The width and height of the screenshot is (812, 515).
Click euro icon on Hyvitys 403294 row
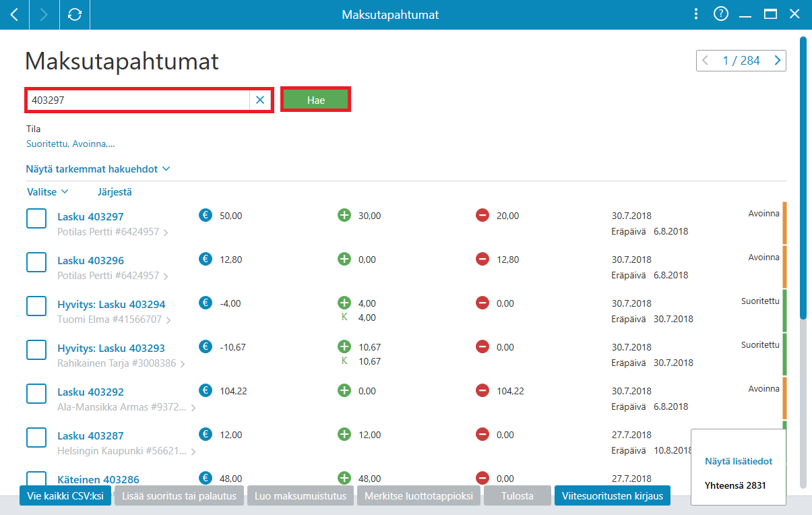206,303
